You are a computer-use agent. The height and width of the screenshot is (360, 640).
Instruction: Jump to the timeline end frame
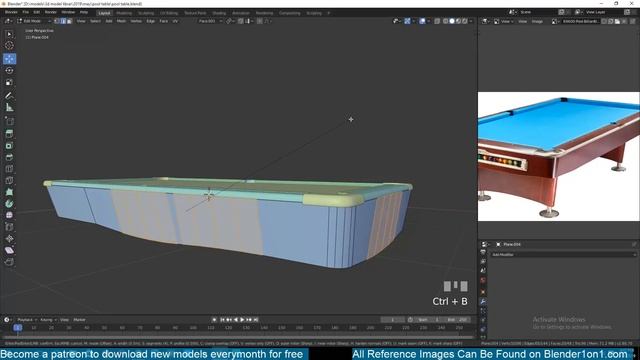256,320
